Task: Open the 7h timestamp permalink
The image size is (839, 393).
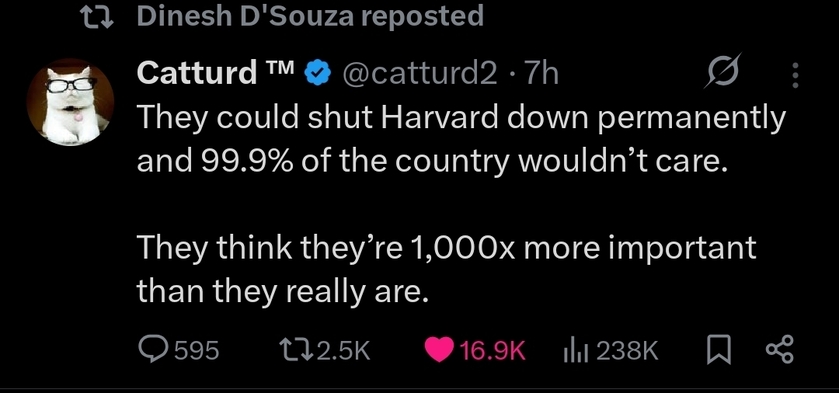Action: 541,73
